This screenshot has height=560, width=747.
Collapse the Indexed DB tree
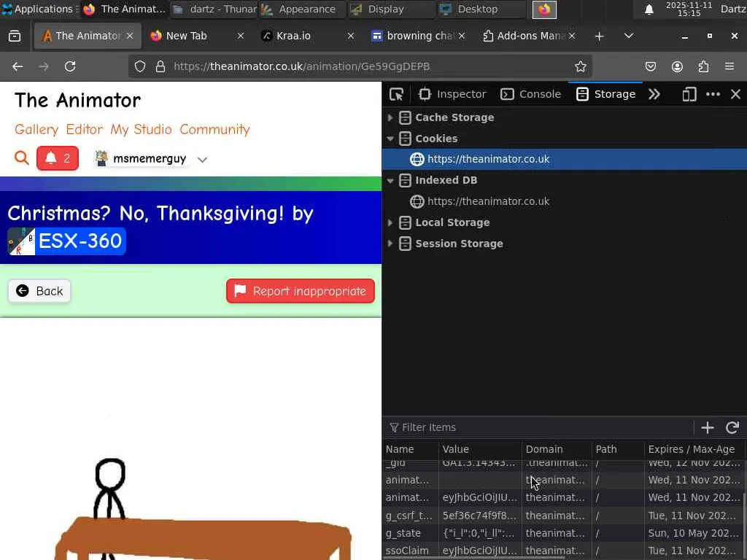390,181
